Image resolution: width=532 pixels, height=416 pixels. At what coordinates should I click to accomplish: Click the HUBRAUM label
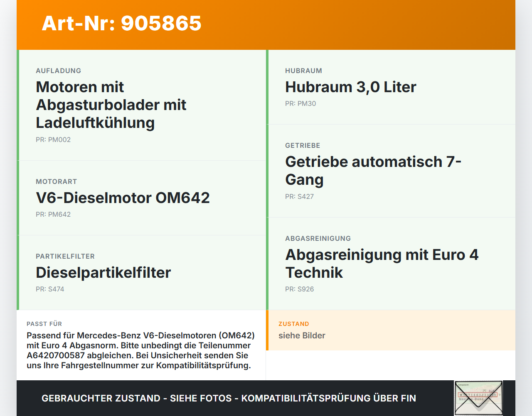click(303, 71)
